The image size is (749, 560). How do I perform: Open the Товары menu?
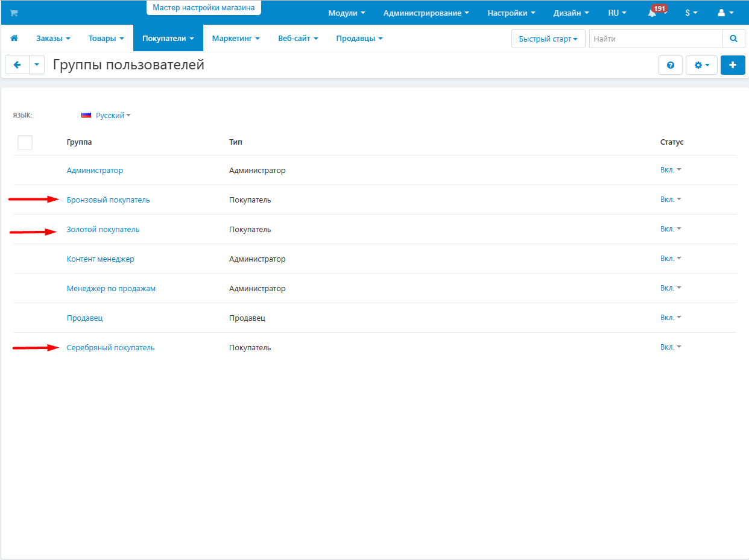pos(106,38)
